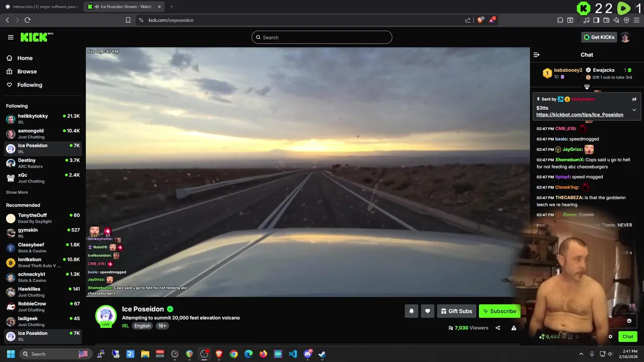Send message with Chat button
The width and height of the screenshot is (644, 362).
click(628, 337)
